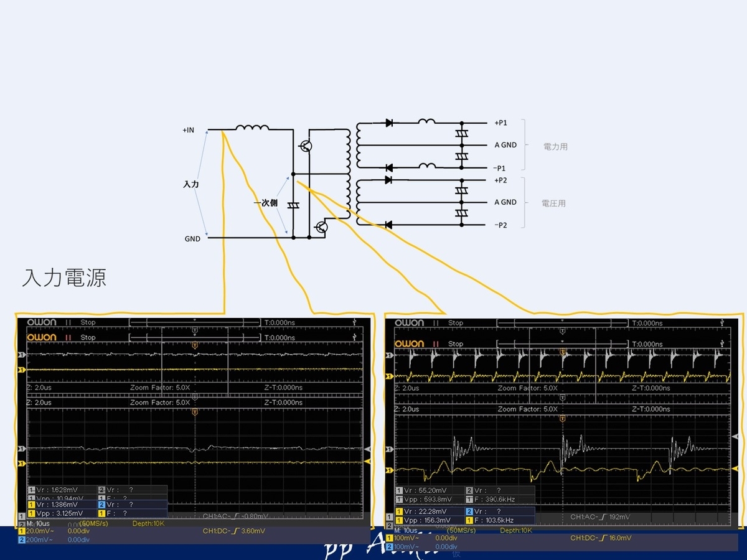This screenshot has height=560, width=747.
Task: Click the diode symbol on the +P1 line
Action: (x=389, y=123)
